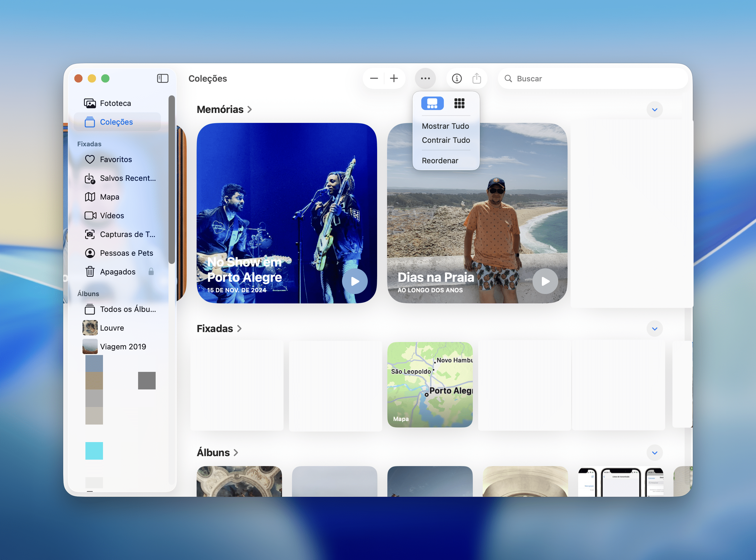Screen dimensions: 756x560
Task: Choose Mostrar Tudo from the menu
Action: (x=445, y=126)
